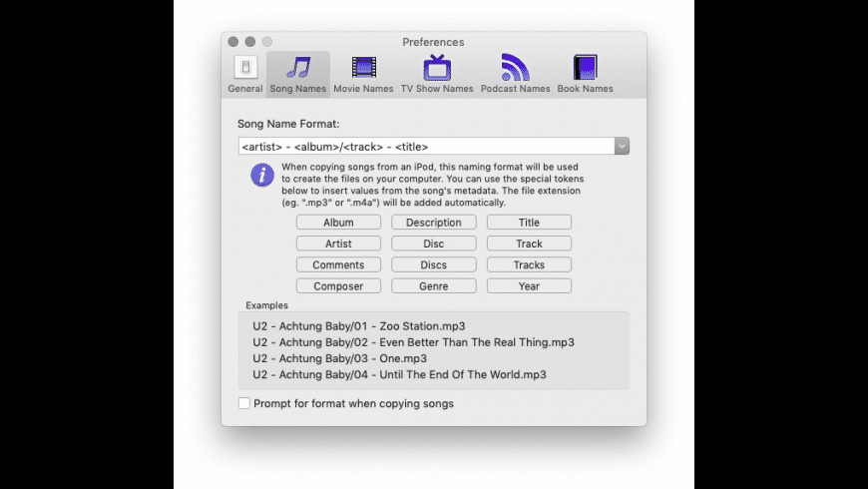Insert the Artist token
Viewport: 868px width, 489px height.
[338, 244]
